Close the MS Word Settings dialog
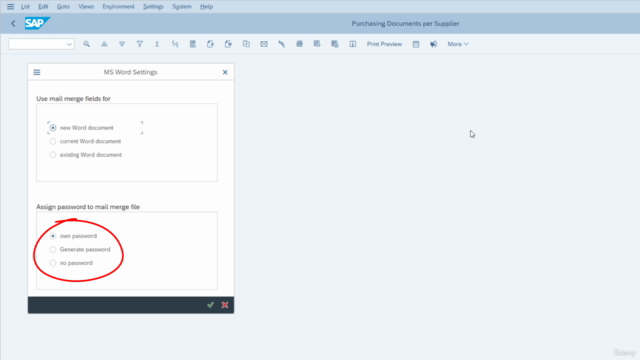Viewport: 640px width, 360px height. tap(225, 72)
